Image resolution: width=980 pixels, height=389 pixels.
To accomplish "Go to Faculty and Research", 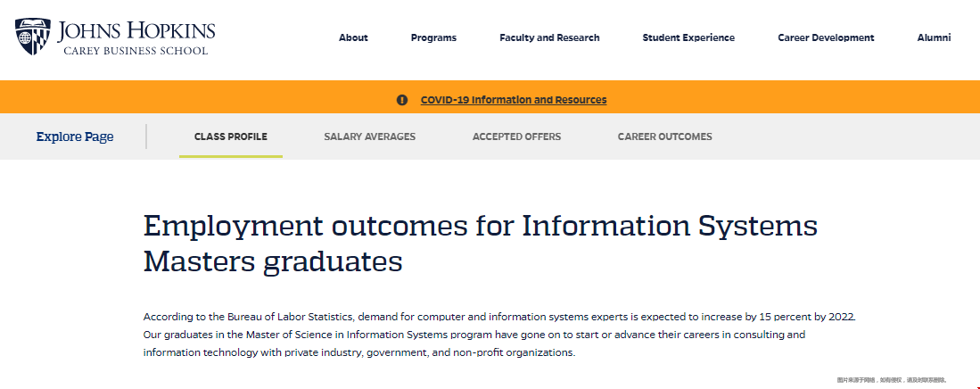I will (x=549, y=37).
